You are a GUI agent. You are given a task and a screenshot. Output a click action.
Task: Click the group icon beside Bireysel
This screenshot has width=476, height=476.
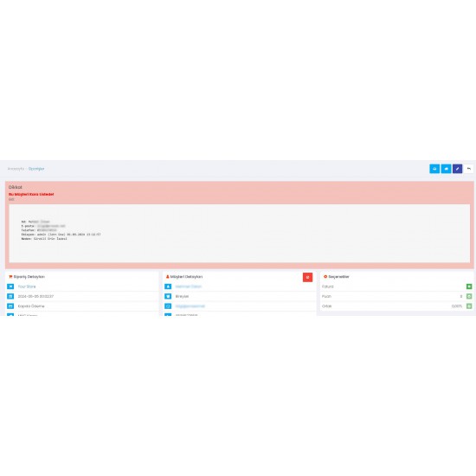click(x=168, y=296)
